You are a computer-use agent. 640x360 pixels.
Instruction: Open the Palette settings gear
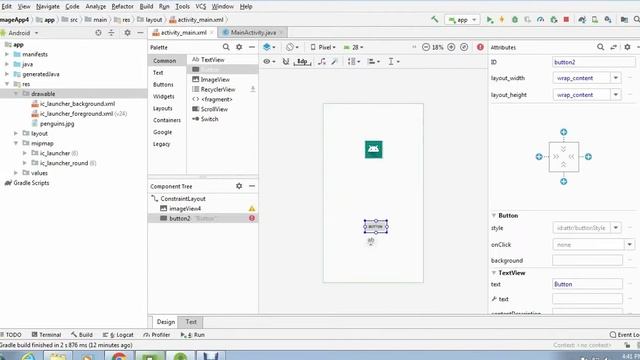coord(239,47)
